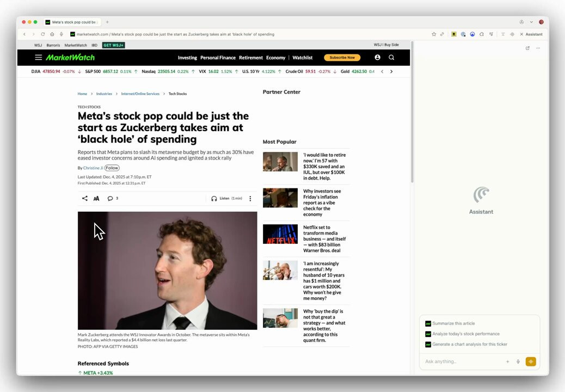
Task: Click the yellow voice mode button in Assistant
Action: [x=531, y=362]
